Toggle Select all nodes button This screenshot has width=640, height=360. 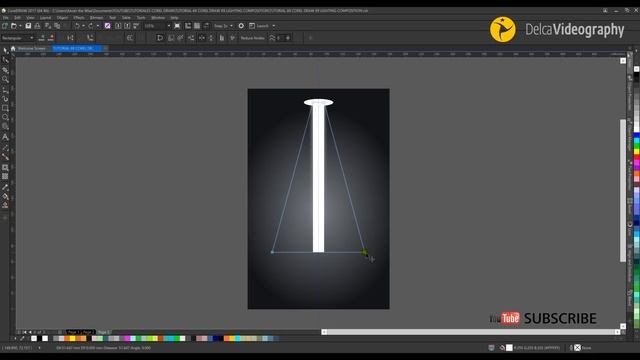click(232, 38)
